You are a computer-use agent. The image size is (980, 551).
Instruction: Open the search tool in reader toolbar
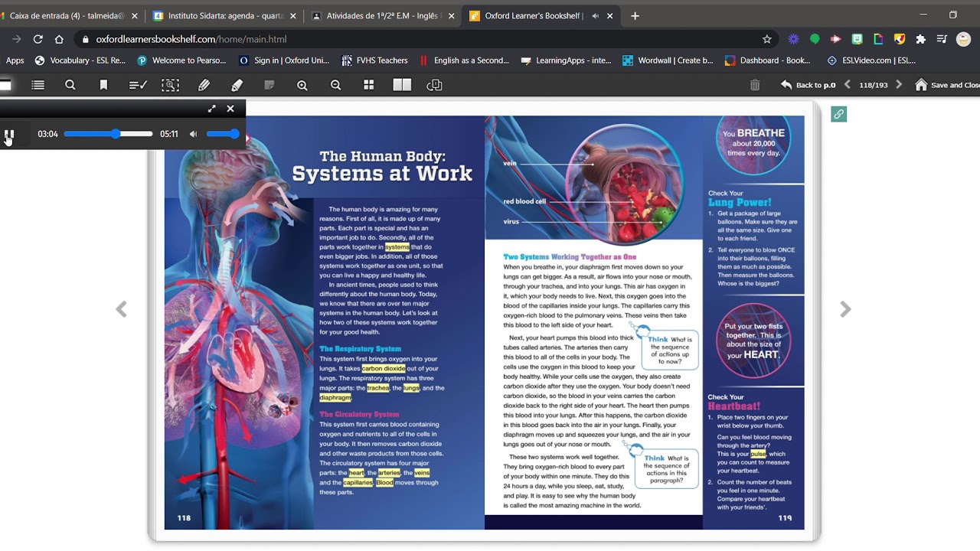pyautogui.click(x=70, y=85)
